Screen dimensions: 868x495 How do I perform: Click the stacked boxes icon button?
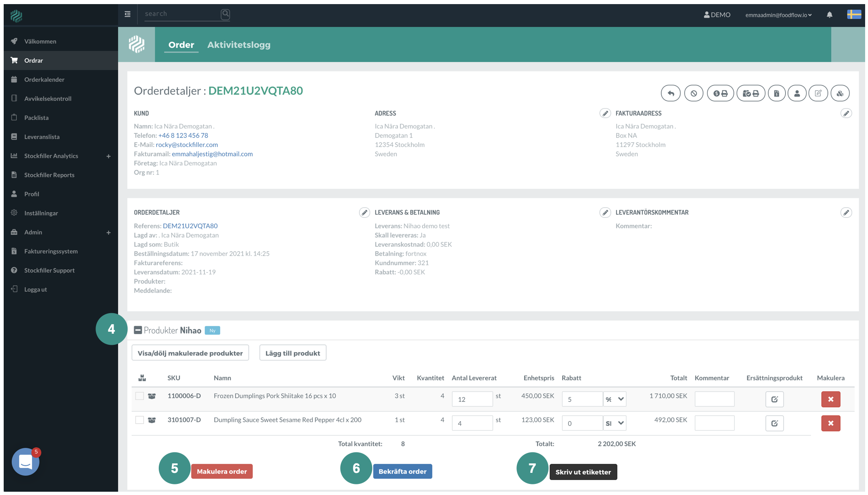[840, 94]
